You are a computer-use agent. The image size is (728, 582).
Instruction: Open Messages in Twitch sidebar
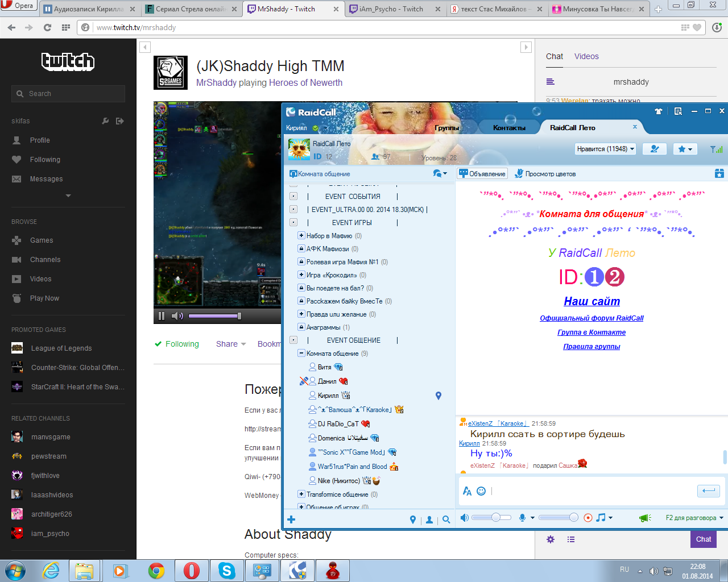[x=46, y=179]
